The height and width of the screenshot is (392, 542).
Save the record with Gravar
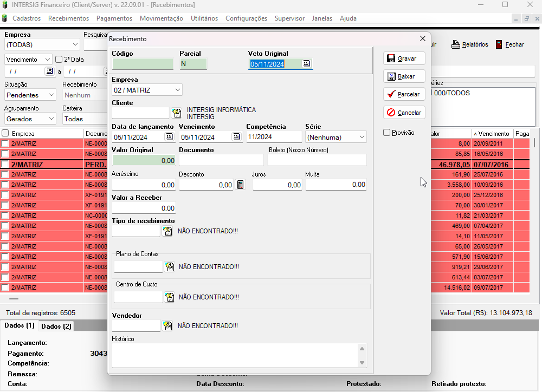click(404, 58)
